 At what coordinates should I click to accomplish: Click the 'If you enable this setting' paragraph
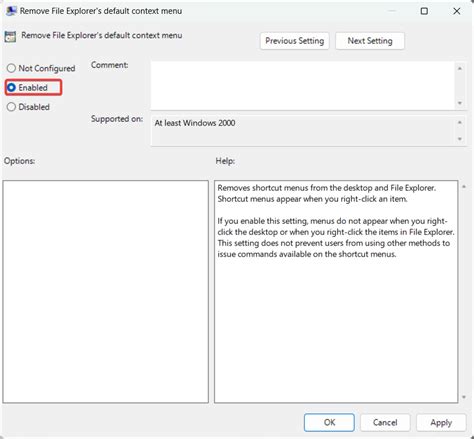coord(336,237)
